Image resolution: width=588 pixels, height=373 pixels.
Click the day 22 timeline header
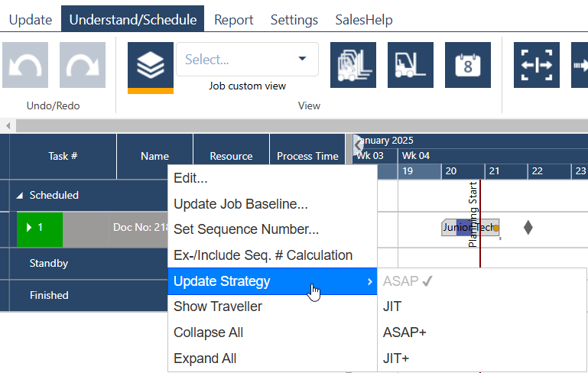point(549,171)
